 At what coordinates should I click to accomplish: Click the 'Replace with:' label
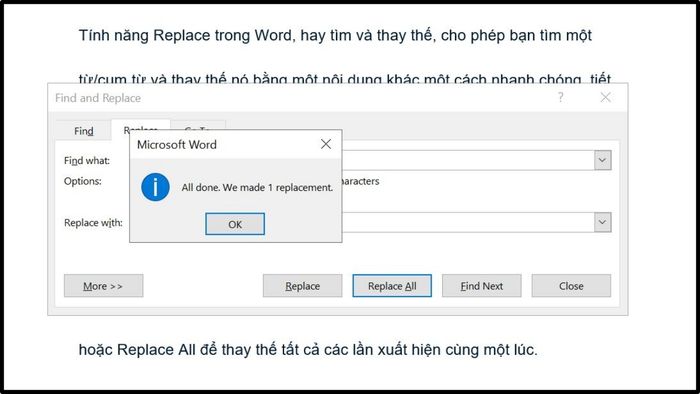(x=93, y=223)
